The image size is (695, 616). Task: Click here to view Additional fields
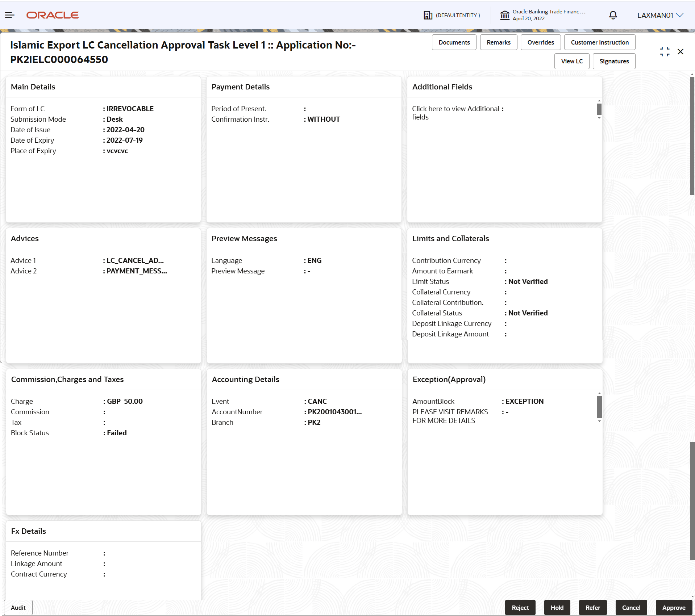tap(455, 113)
